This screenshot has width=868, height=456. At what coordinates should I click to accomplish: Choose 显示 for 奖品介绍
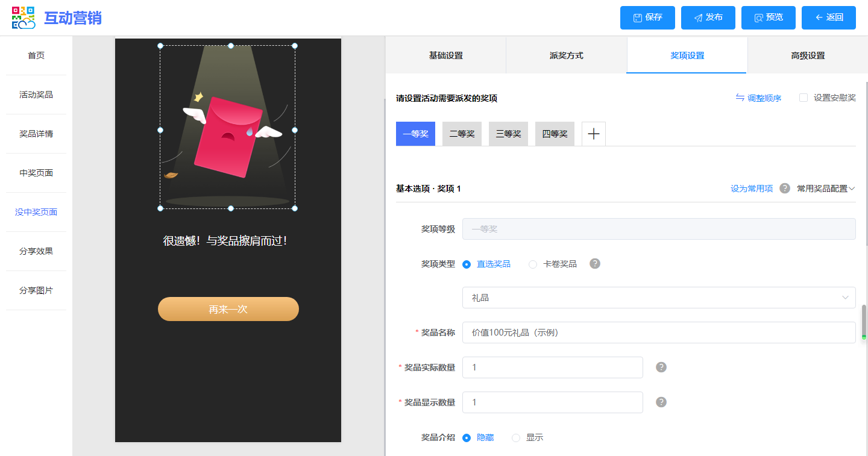coord(516,438)
